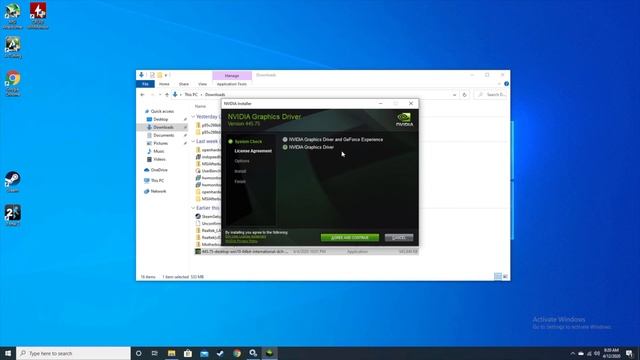Select Downloads in navigation pane
The image size is (640, 360).
[163, 127]
